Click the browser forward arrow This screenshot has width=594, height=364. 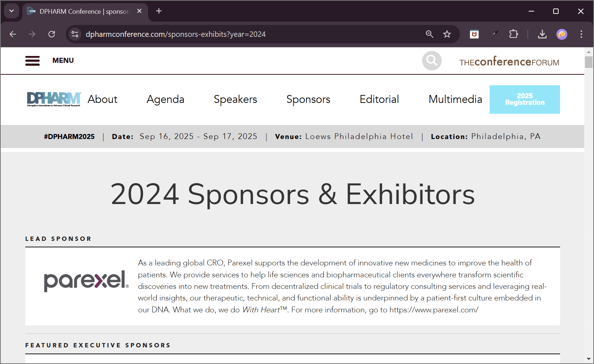pyautogui.click(x=32, y=34)
